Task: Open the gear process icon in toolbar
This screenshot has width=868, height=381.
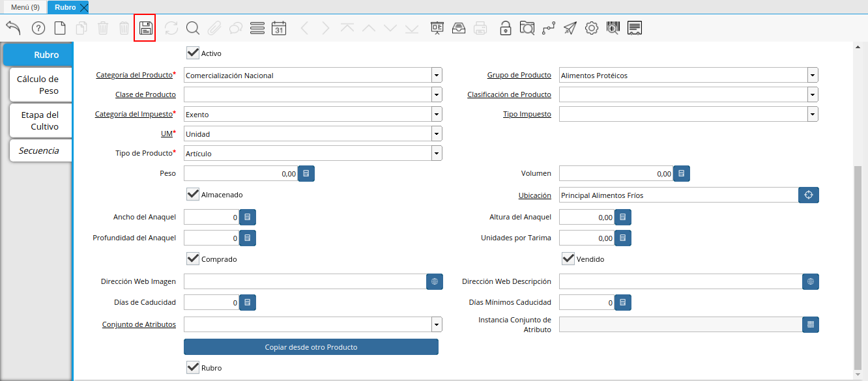Action: [x=591, y=28]
